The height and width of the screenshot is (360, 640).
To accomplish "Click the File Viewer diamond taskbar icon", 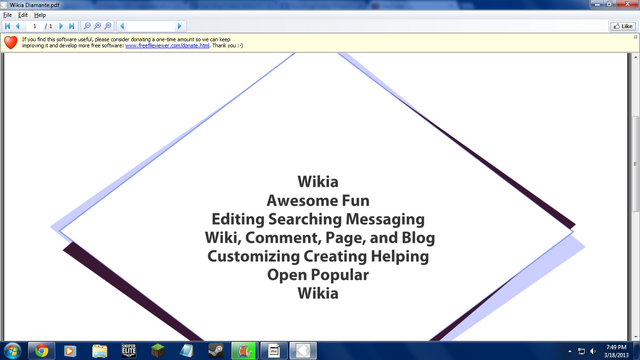I will coord(303,351).
